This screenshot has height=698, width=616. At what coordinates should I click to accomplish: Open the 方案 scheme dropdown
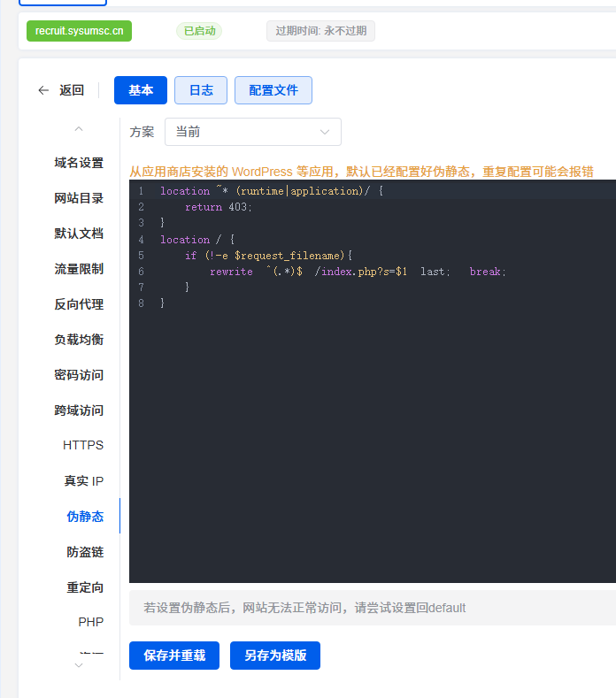click(252, 132)
